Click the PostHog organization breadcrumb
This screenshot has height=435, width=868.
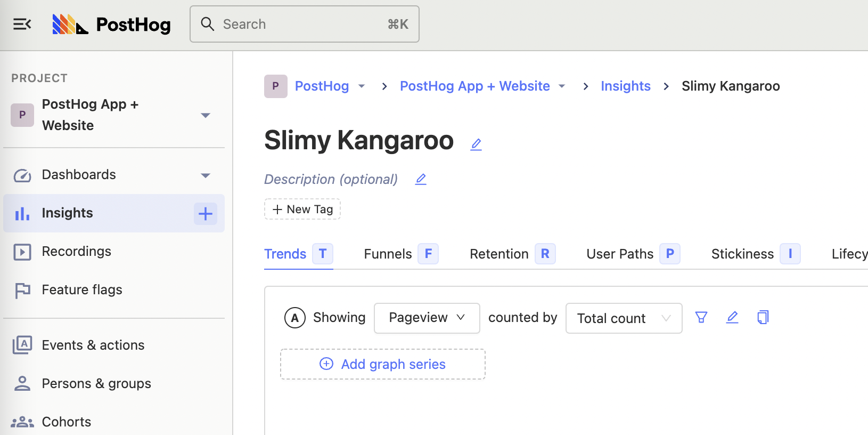coord(322,86)
